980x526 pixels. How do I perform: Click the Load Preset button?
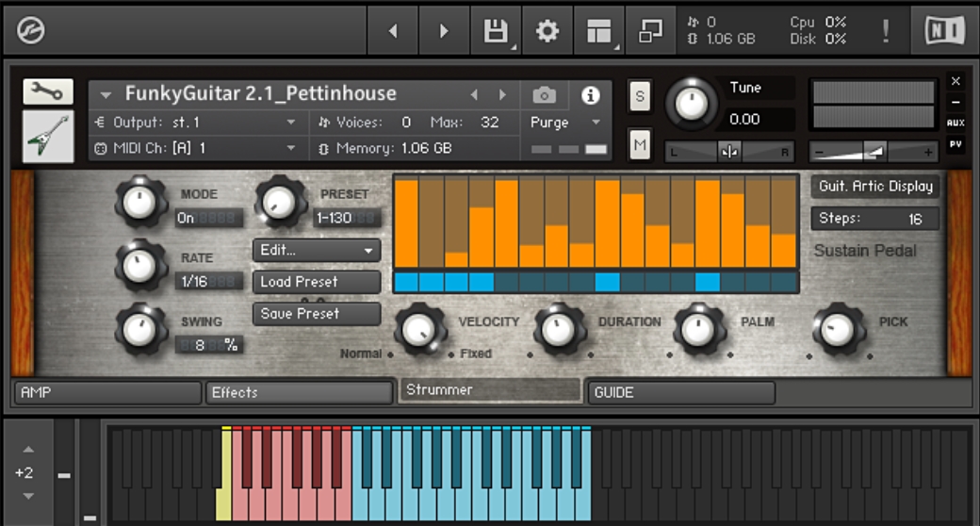pos(317,282)
